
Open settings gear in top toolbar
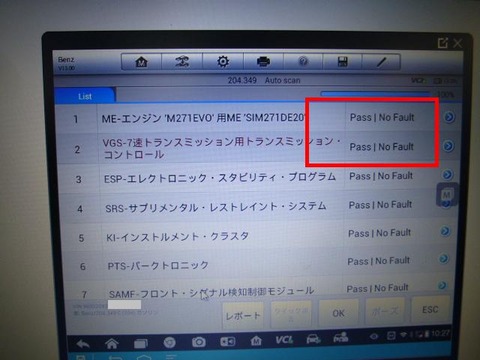pos(223,62)
